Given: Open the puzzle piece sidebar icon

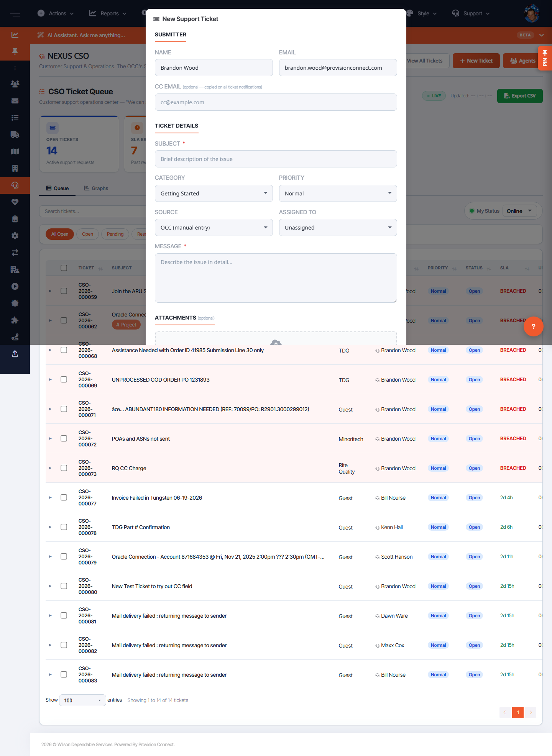Looking at the screenshot, I should [15, 320].
